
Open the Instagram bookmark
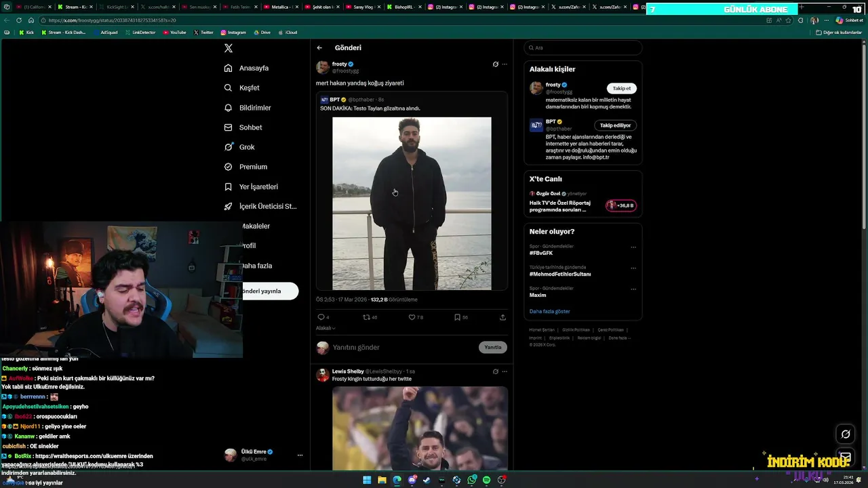233,33
